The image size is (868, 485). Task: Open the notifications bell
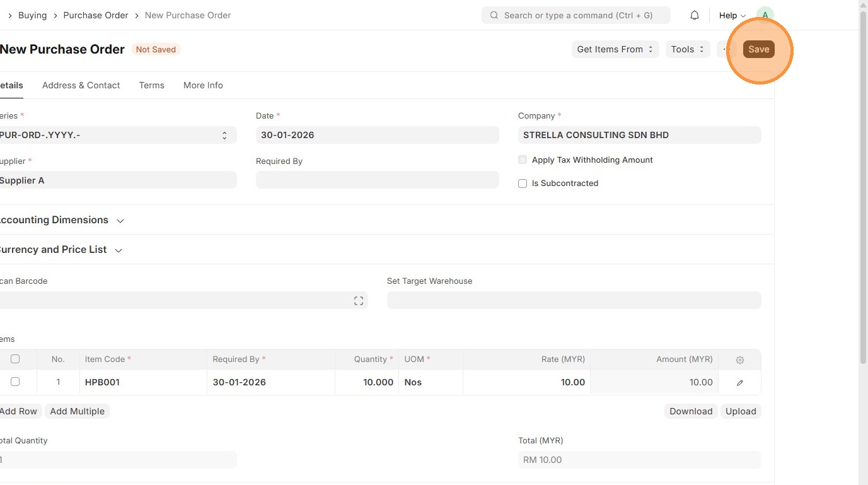tap(695, 15)
